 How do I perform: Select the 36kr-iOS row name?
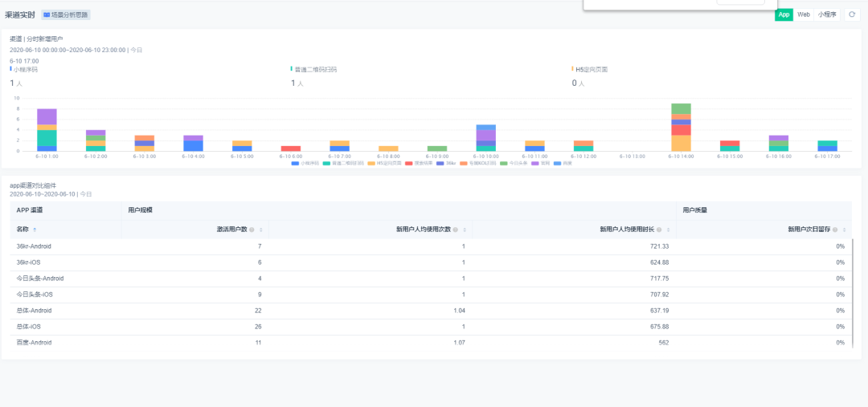tap(28, 263)
